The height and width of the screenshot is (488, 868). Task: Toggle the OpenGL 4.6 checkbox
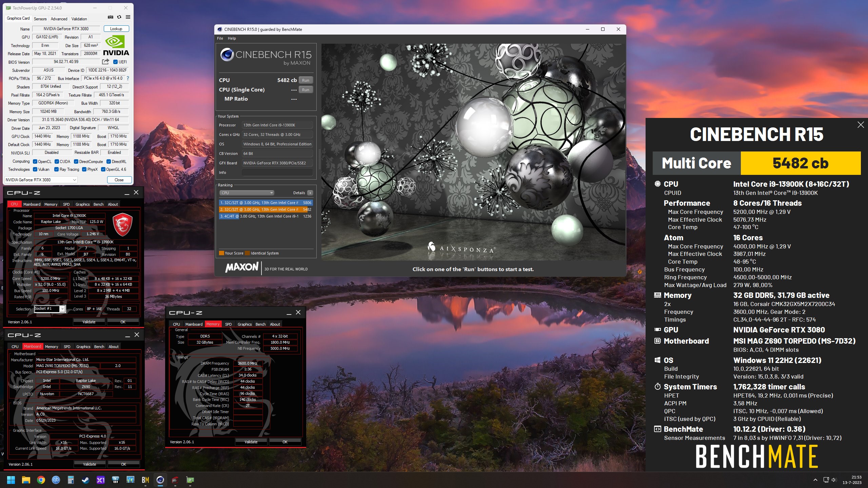pyautogui.click(x=103, y=169)
